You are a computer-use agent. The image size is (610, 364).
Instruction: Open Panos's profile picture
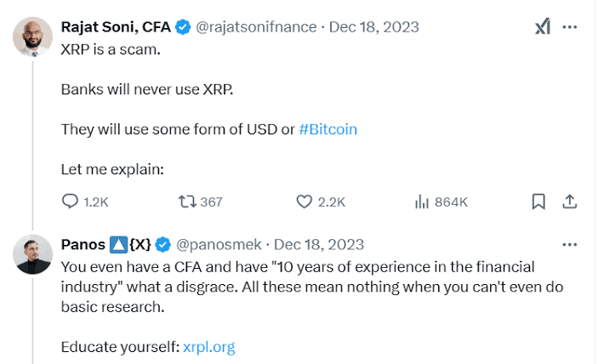pos(33,253)
